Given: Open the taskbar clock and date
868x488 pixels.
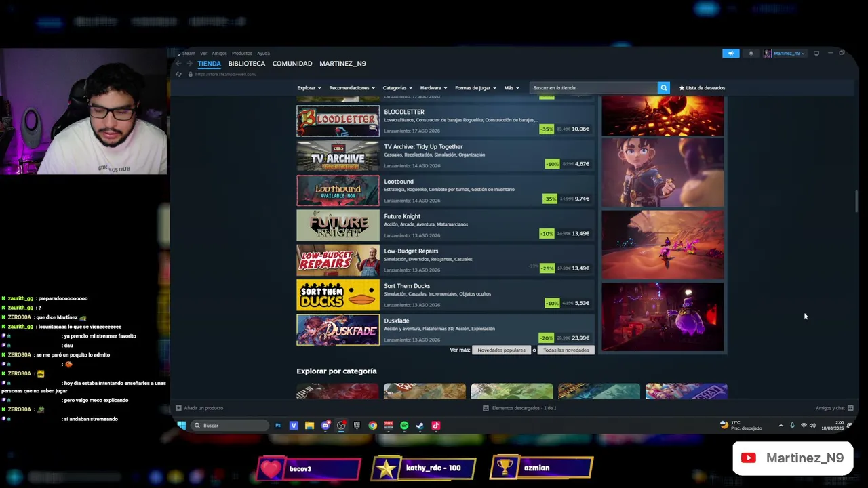Looking at the screenshot, I should [x=832, y=426].
